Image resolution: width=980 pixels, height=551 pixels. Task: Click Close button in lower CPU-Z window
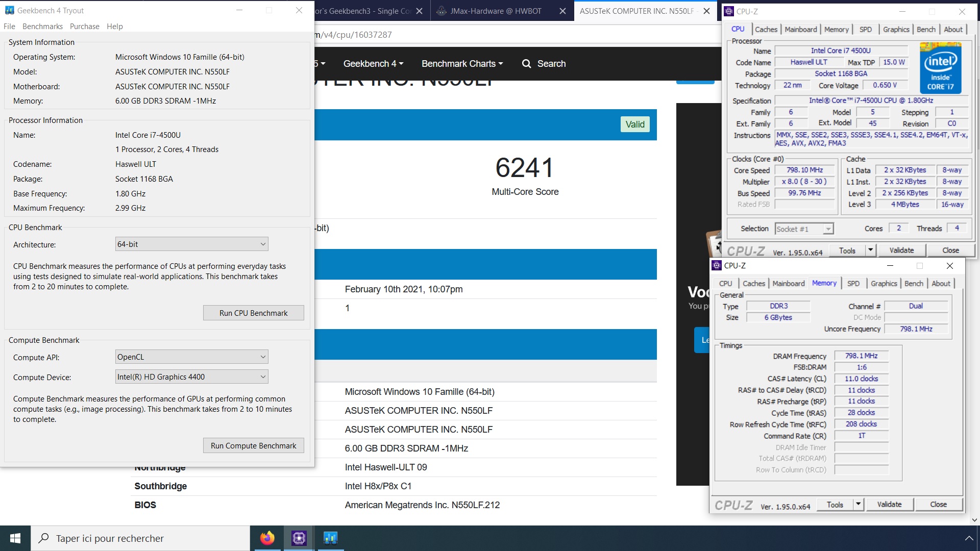point(938,505)
